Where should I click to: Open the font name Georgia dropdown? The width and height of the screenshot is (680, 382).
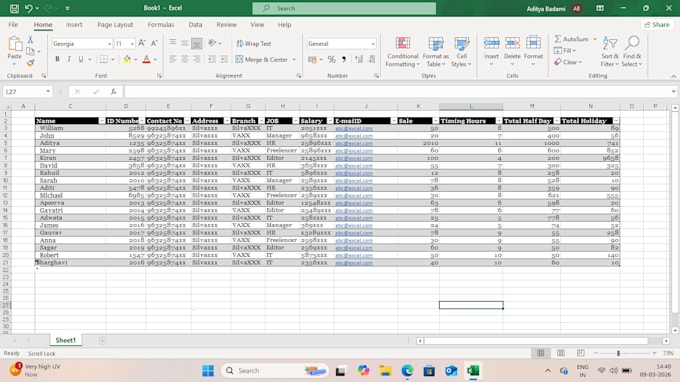109,44
